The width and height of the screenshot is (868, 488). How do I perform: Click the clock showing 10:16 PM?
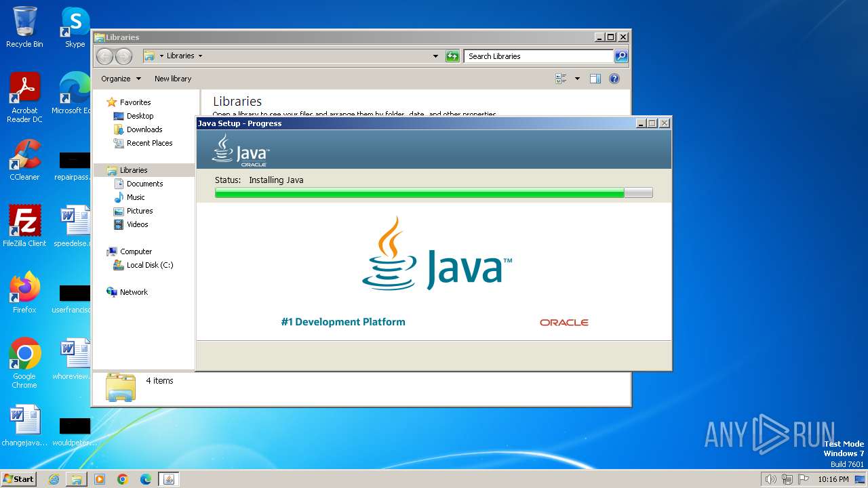tap(833, 479)
